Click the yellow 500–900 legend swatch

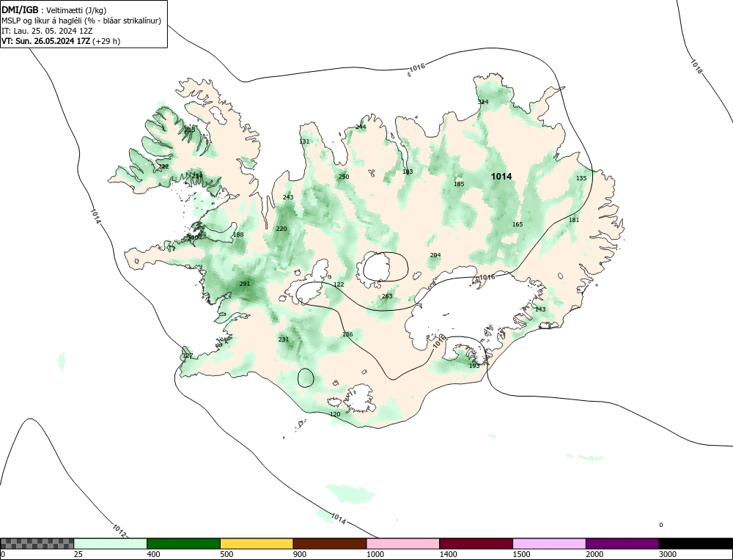257,544
